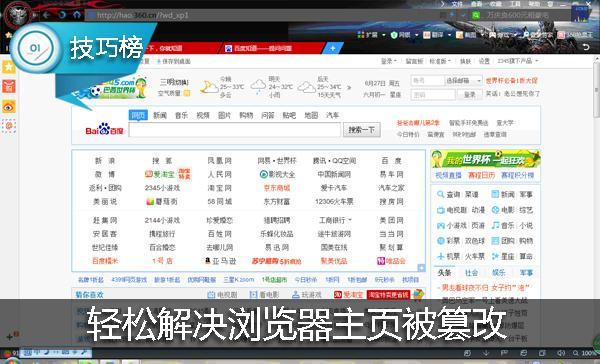Open the Weibo eye icon in sidebar

pos(8,106)
